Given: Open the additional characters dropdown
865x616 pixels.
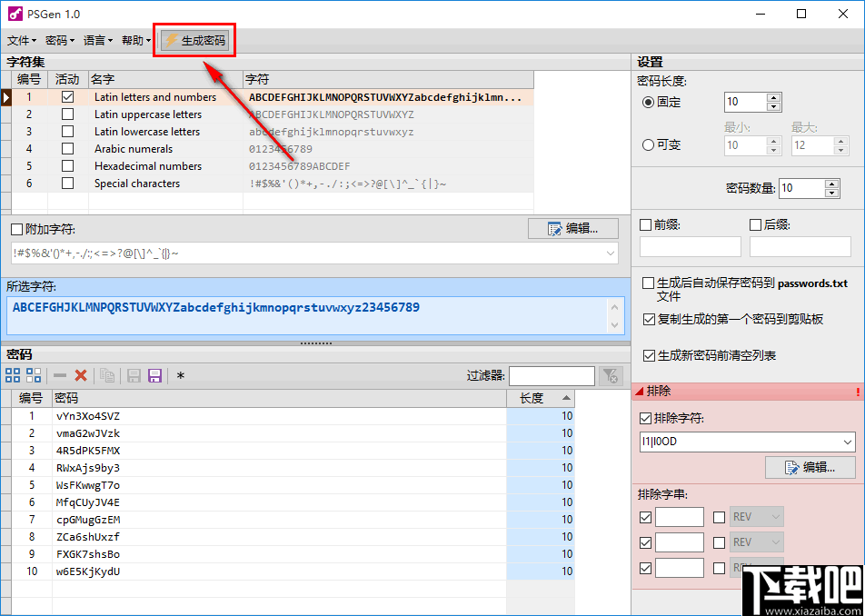Looking at the screenshot, I should point(611,253).
